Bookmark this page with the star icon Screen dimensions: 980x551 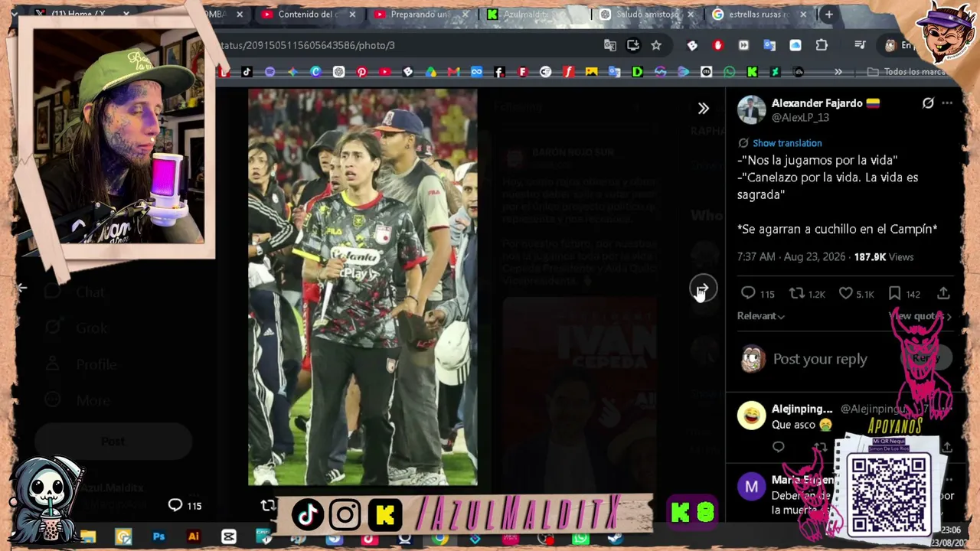pos(656,45)
